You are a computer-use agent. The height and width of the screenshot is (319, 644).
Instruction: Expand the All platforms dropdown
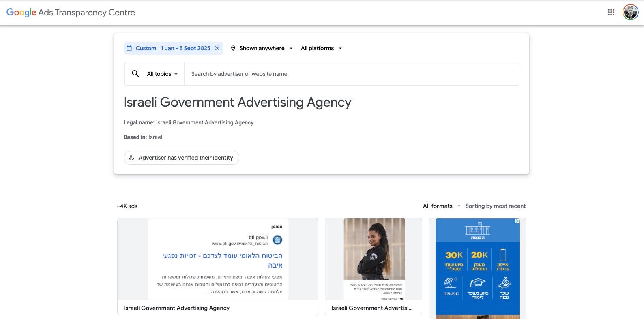coord(321,48)
